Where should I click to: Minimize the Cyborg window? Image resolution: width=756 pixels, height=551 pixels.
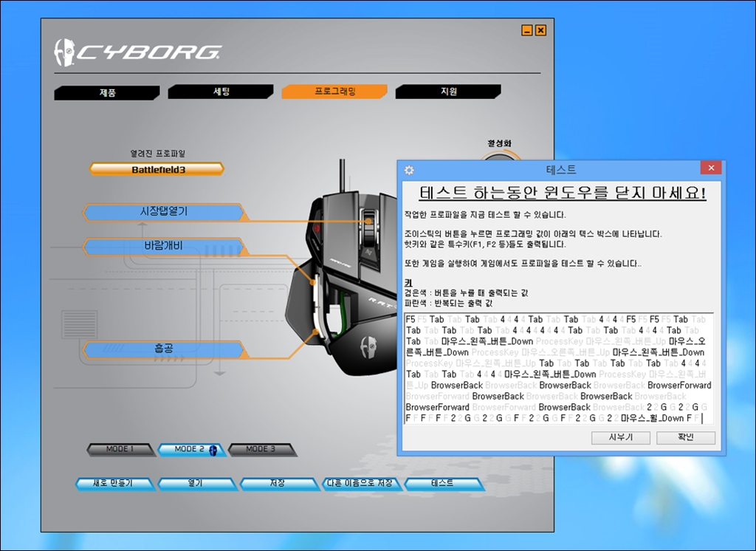point(527,30)
